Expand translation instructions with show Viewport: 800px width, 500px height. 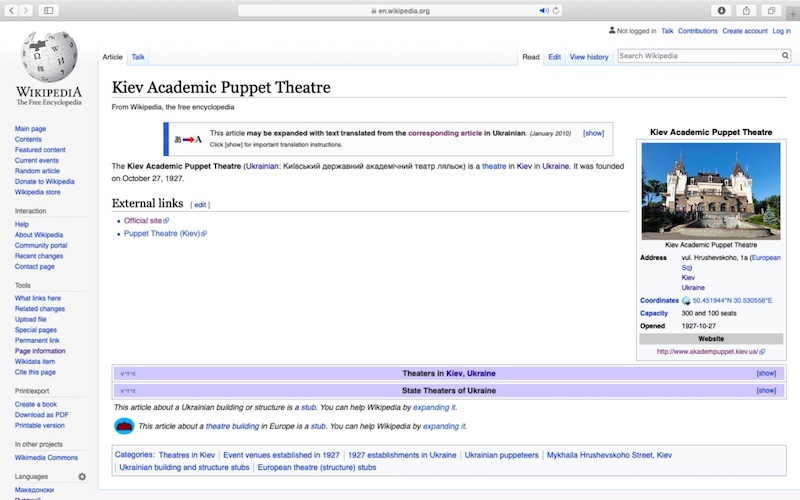(593, 133)
